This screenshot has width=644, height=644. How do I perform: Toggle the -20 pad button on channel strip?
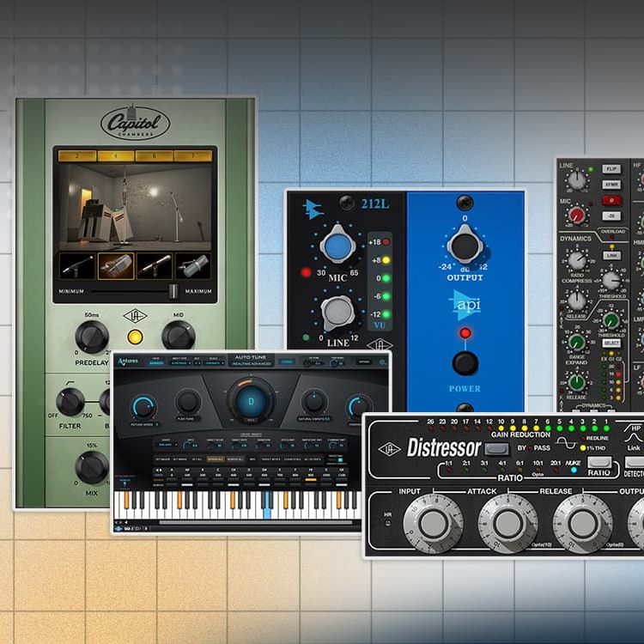(x=611, y=216)
